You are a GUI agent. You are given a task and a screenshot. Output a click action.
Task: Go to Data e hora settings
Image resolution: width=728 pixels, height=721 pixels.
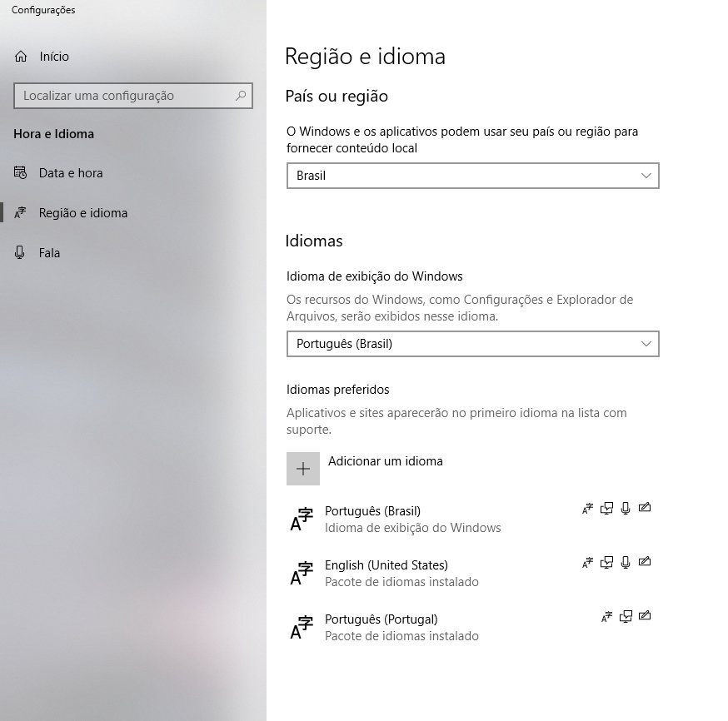coord(71,173)
